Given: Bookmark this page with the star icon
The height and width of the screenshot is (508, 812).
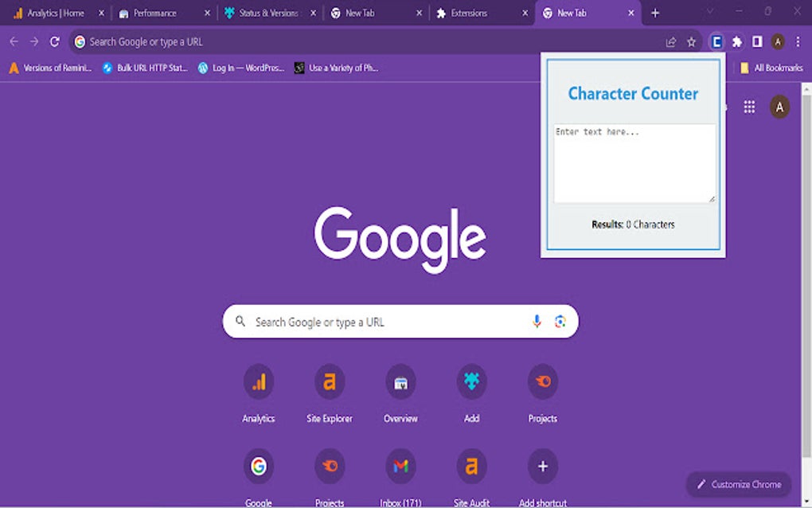Looking at the screenshot, I should 690,41.
